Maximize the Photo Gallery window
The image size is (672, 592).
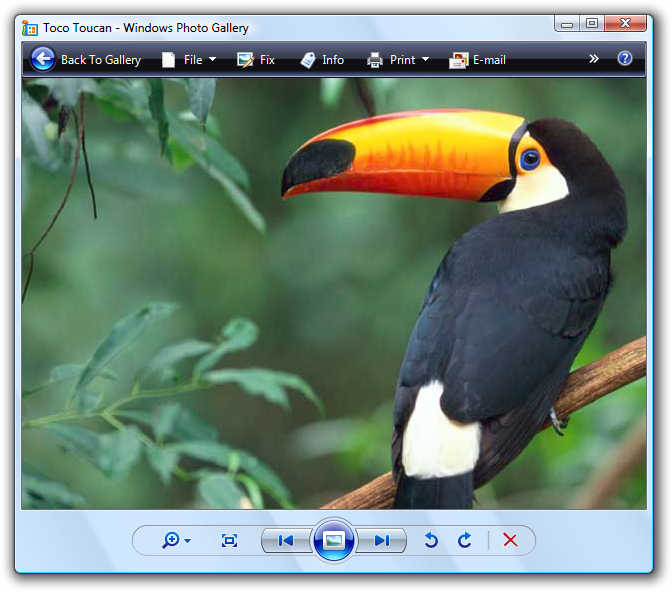click(592, 24)
